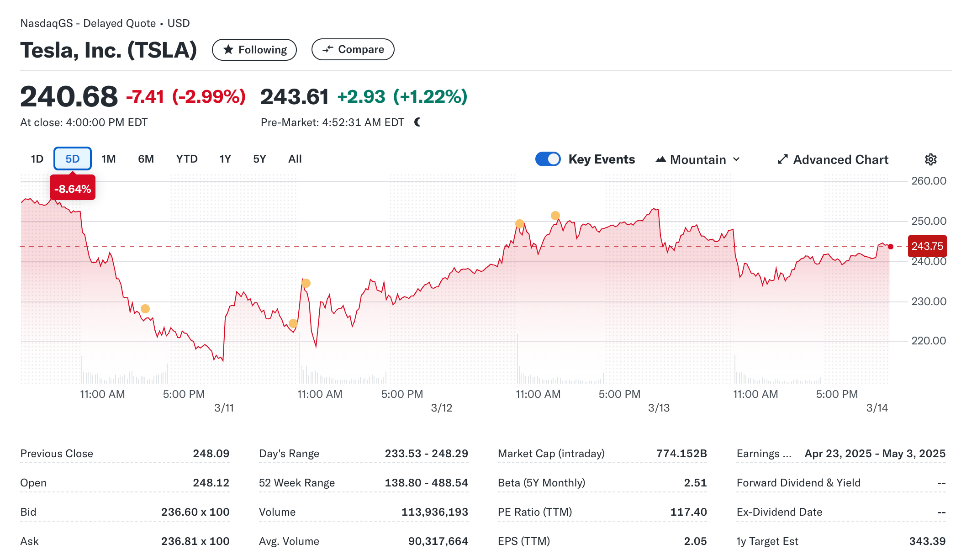Click the key event dot on 3/11 afternoon
Viewport: 961px width, 560px height.
(145, 309)
